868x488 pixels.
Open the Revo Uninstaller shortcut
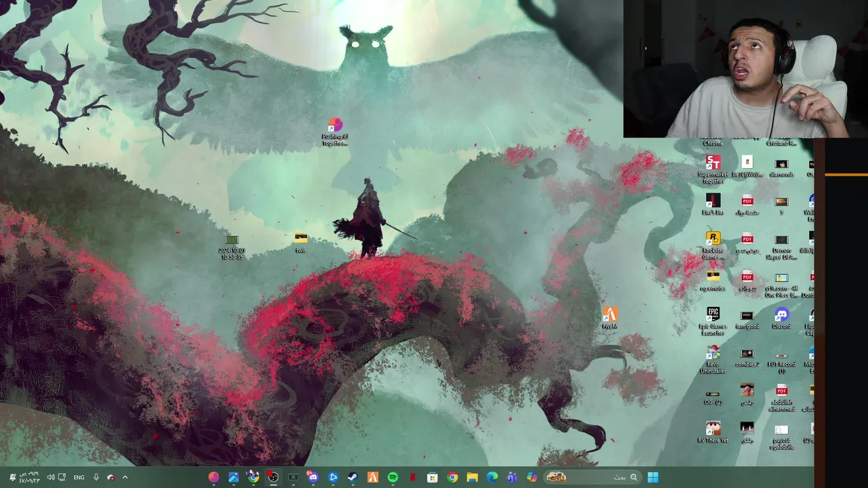(713, 360)
